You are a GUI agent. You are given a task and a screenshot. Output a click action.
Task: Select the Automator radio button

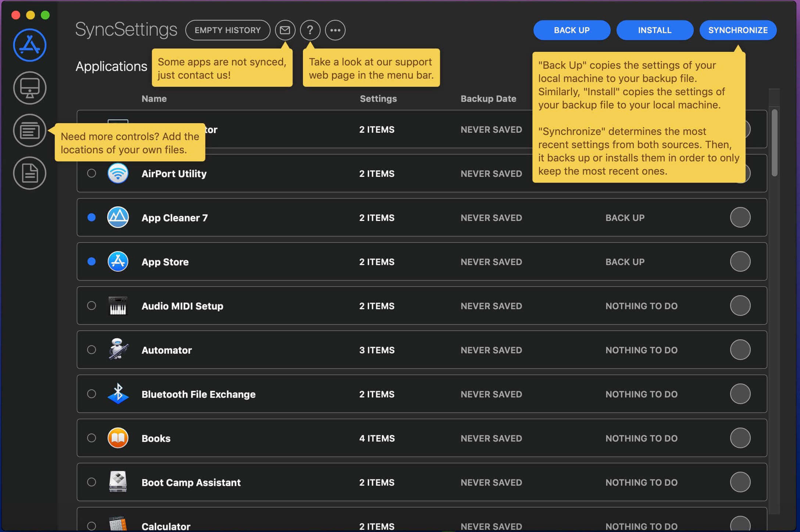click(x=92, y=350)
